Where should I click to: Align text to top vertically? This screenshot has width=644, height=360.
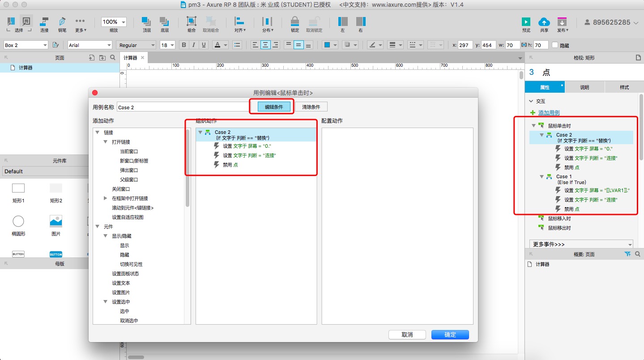pyautogui.click(x=288, y=45)
